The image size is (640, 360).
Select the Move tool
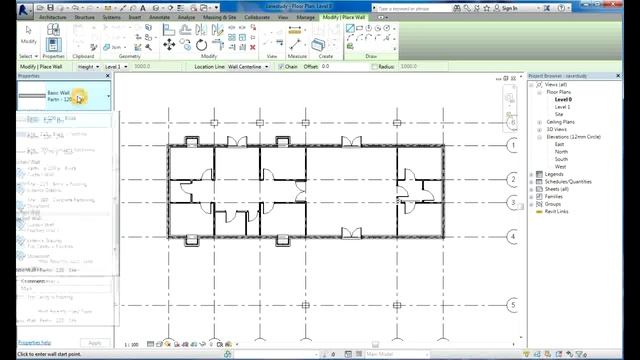(x=169, y=44)
